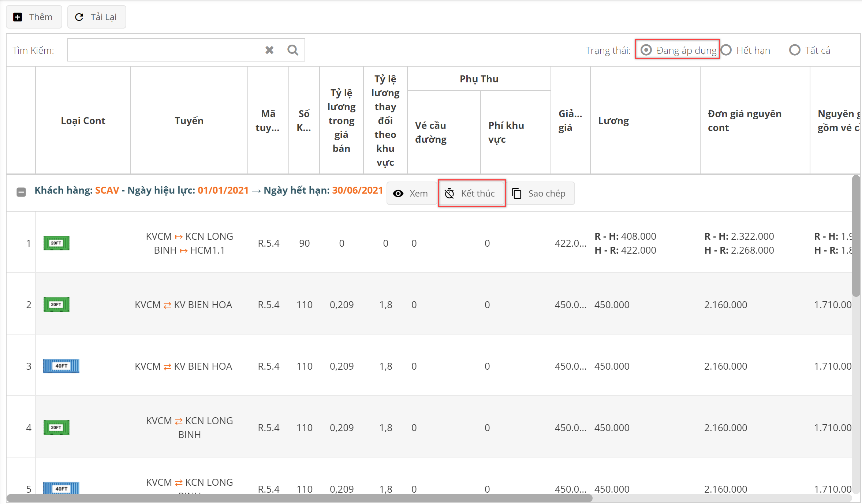Collapse the SCAV customer group
This screenshot has height=504, width=862.
(21, 192)
